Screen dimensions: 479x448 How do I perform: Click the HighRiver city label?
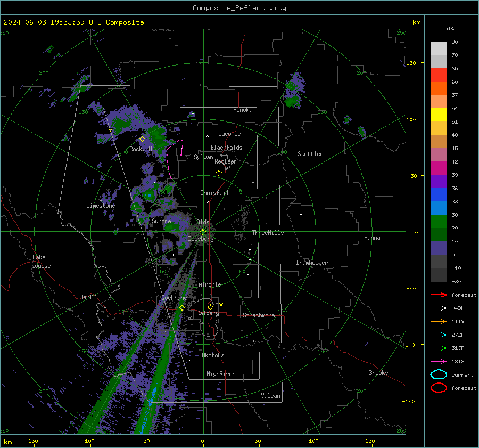221,374
